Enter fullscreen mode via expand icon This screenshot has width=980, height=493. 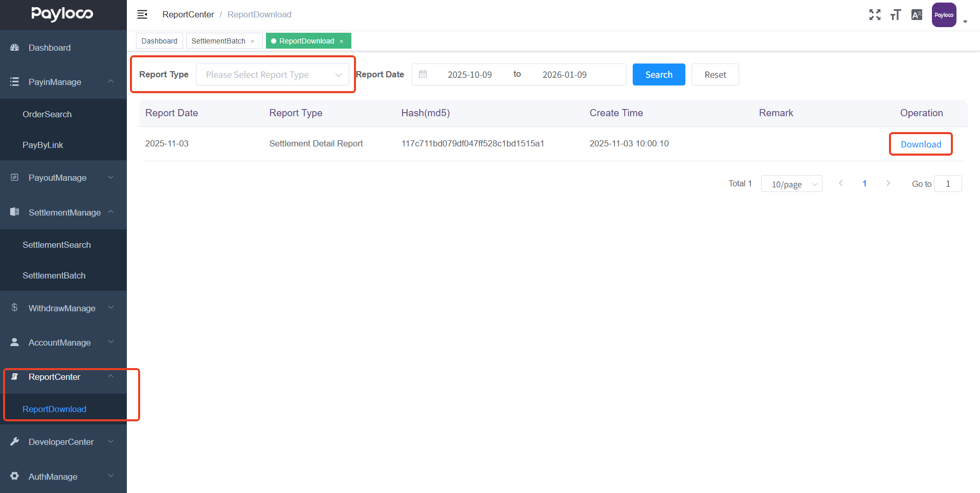click(875, 15)
